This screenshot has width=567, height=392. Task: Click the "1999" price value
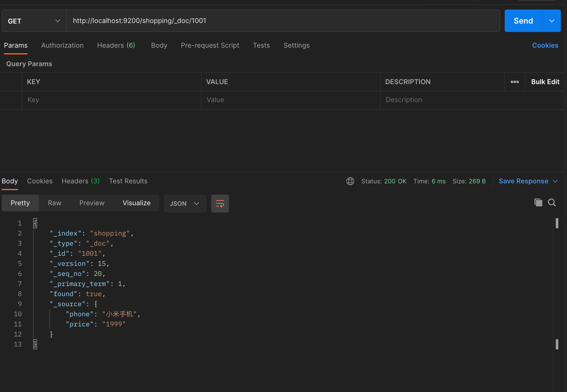tap(114, 324)
